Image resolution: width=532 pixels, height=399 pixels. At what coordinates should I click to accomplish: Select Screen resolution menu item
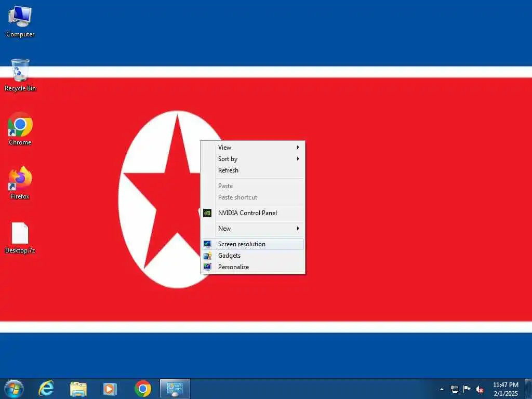point(253,244)
